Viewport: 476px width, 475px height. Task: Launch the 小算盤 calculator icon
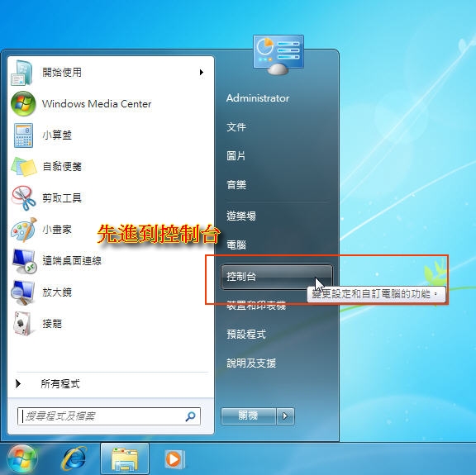pyautogui.click(x=23, y=135)
